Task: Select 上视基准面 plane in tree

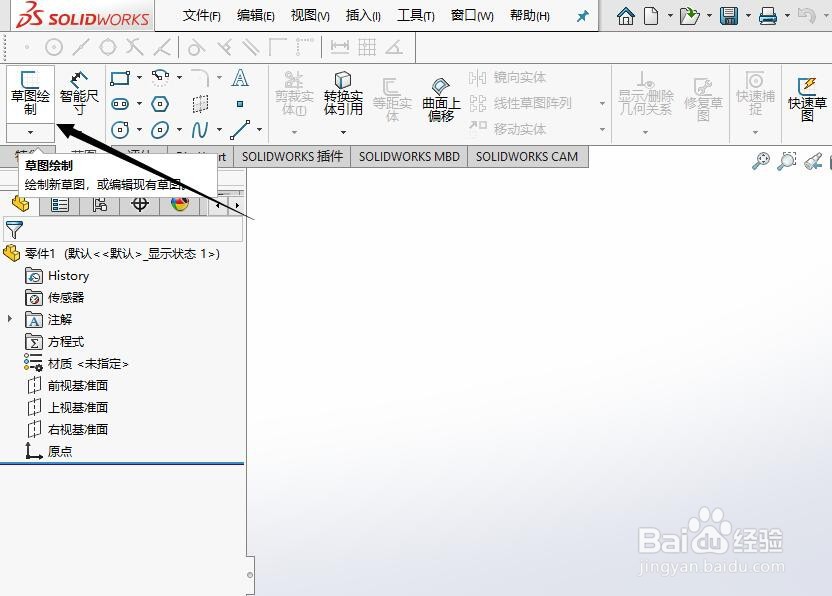Action: tap(67, 408)
